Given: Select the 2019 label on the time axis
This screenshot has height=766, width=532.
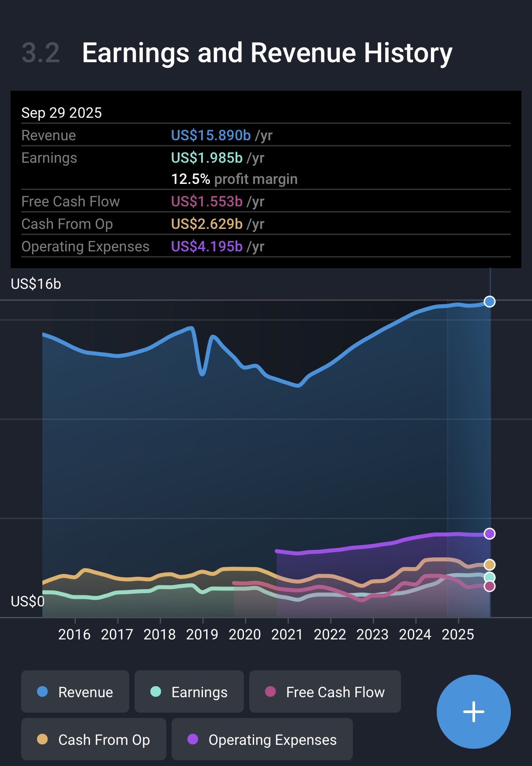Looking at the screenshot, I should [x=202, y=634].
